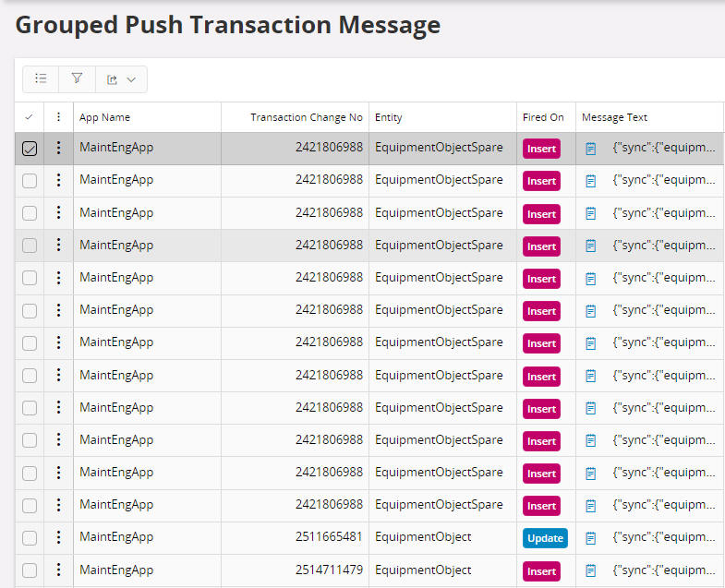Select the checkbox for the Update row

30,538
